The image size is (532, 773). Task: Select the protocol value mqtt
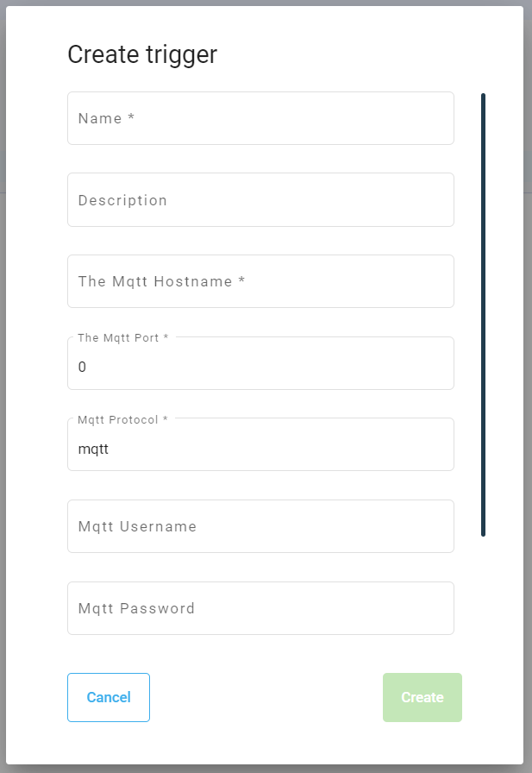[x=93, y=449]
